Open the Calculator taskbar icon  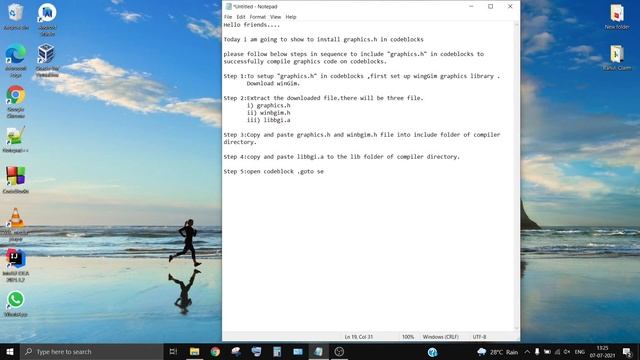[277, 351]
